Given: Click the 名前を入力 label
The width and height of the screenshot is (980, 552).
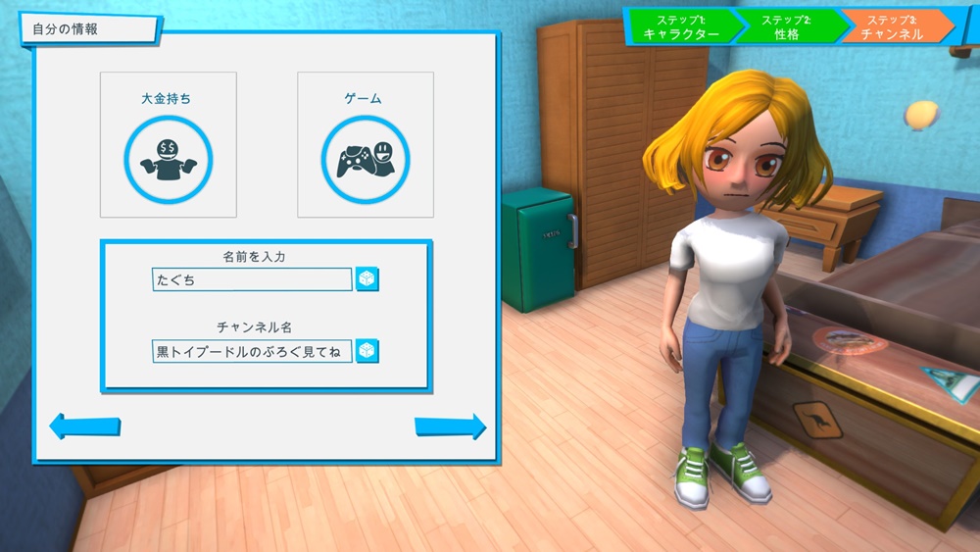Looking at the screenshot, I should (255, 256).
